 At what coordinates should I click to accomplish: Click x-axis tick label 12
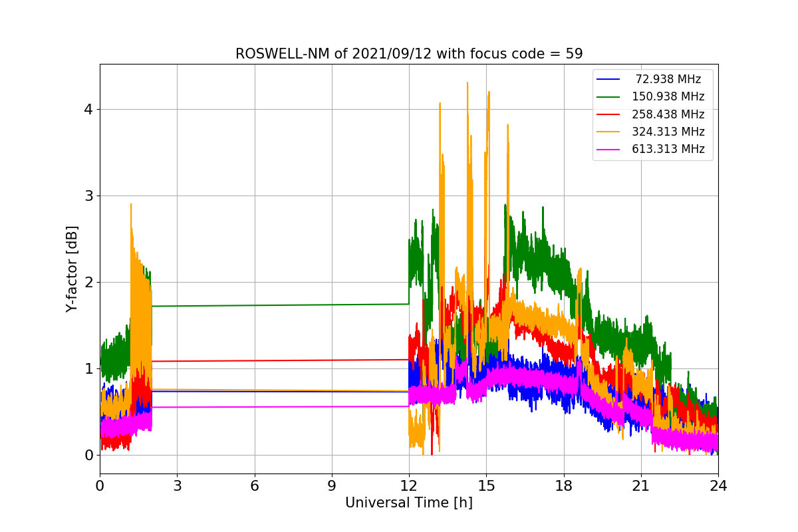tap(409, 485)
